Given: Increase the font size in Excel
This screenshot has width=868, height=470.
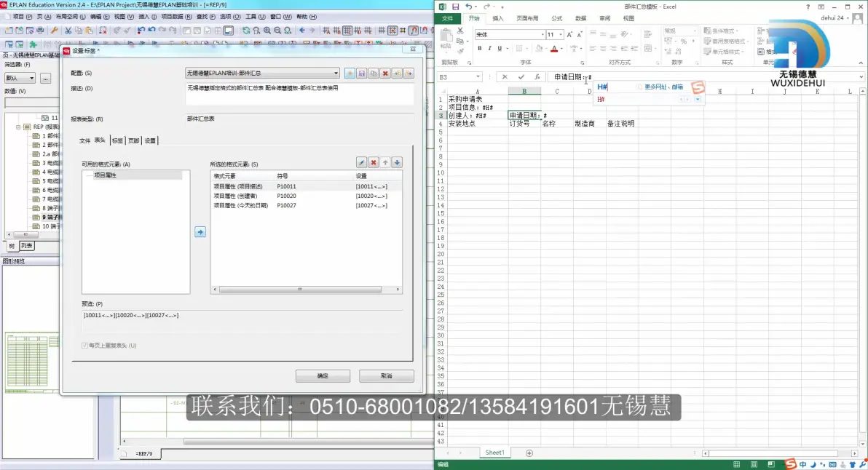Looking at the screenshot, I should click(x=569, y=34).
